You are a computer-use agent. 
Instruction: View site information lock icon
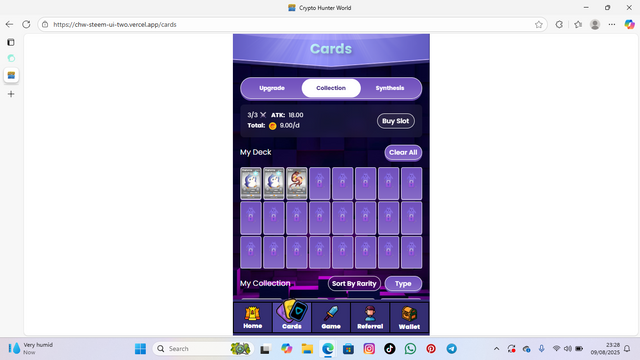point(45,24)
